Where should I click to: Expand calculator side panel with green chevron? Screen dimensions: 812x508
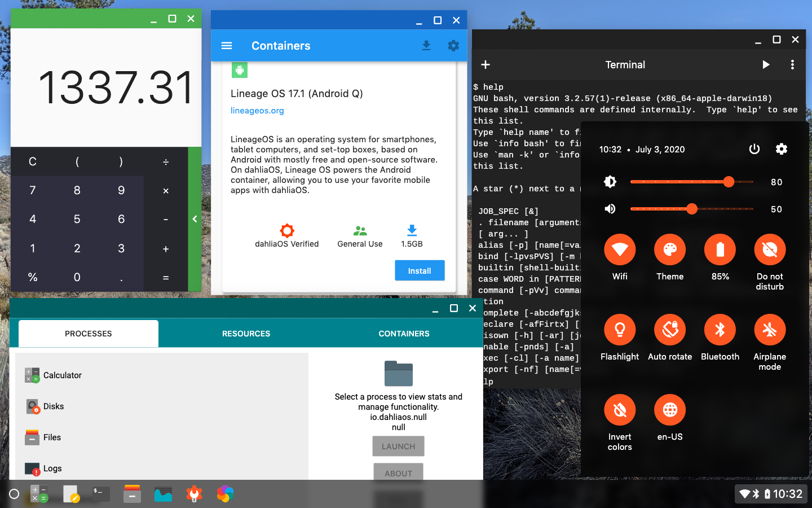(195, 219)
